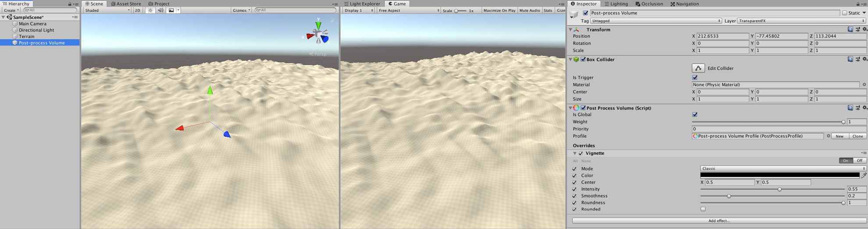Click the GameObject cube icon in Inspector
Screen dimensions: 868x229
coord(574,14)
